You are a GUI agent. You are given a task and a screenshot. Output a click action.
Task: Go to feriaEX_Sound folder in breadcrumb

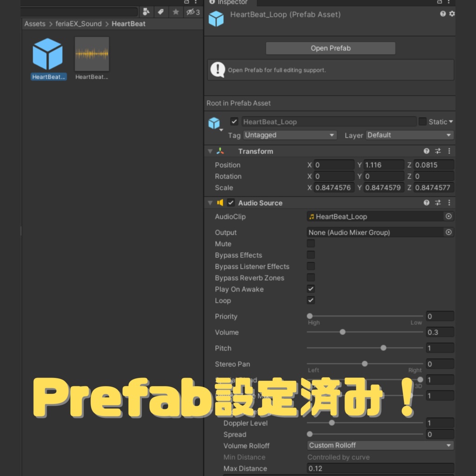click(x=79, y=24)
